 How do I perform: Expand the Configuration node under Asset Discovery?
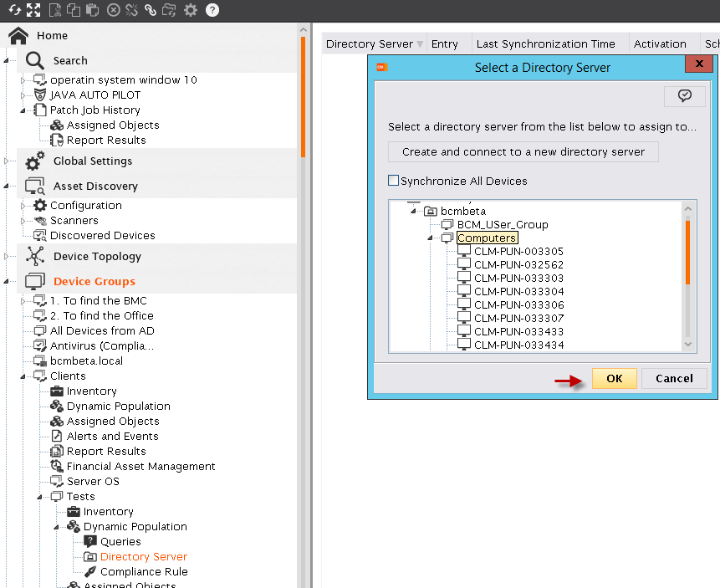(x=23, y=206)
